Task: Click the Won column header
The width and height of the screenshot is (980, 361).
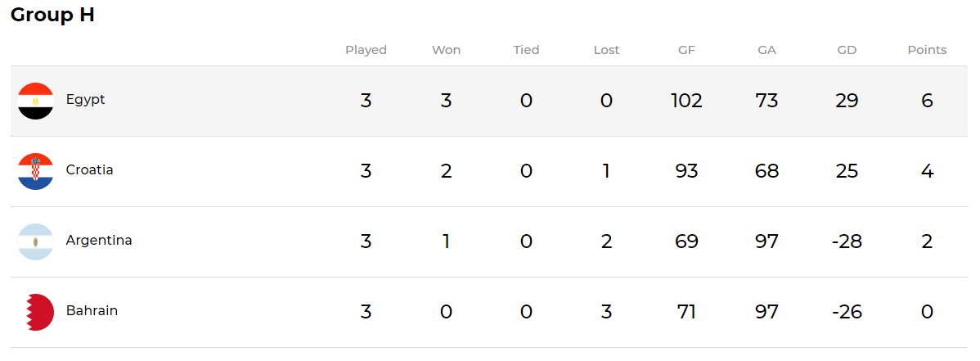Action: point(446,50)
